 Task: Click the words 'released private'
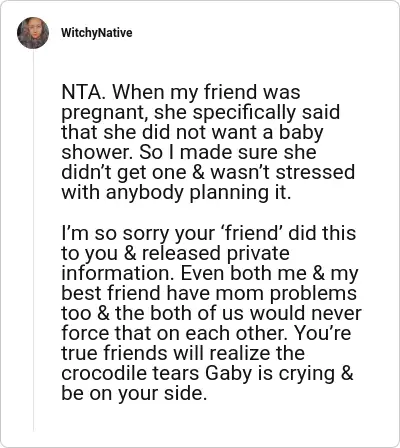tap(216, 253)
